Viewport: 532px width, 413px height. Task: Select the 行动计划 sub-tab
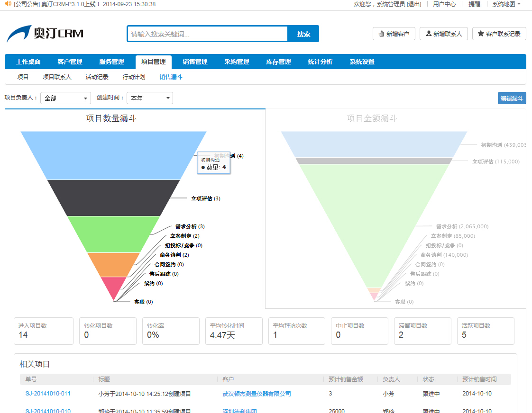pyautogui.click(x=134, y=77)
